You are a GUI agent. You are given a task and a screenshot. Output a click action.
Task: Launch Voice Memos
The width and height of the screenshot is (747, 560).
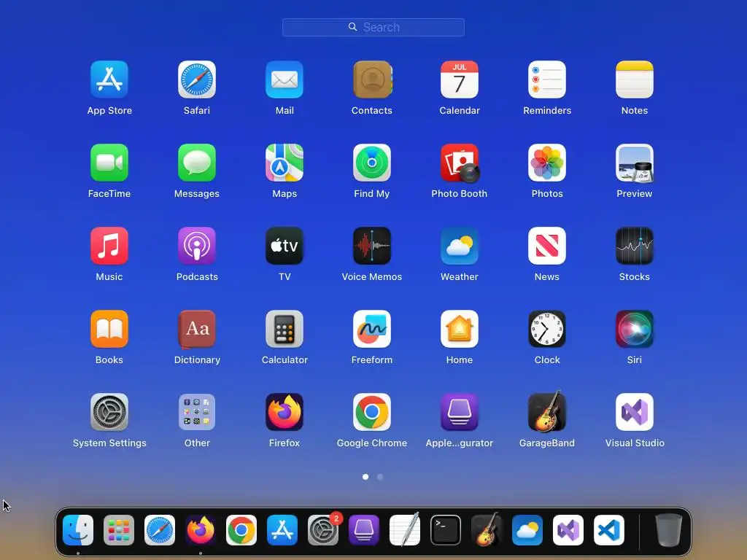[x=372, y=246]
